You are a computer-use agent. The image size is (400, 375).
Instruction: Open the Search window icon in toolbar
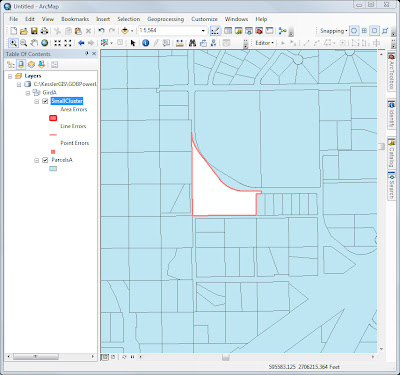coord(249,31)
